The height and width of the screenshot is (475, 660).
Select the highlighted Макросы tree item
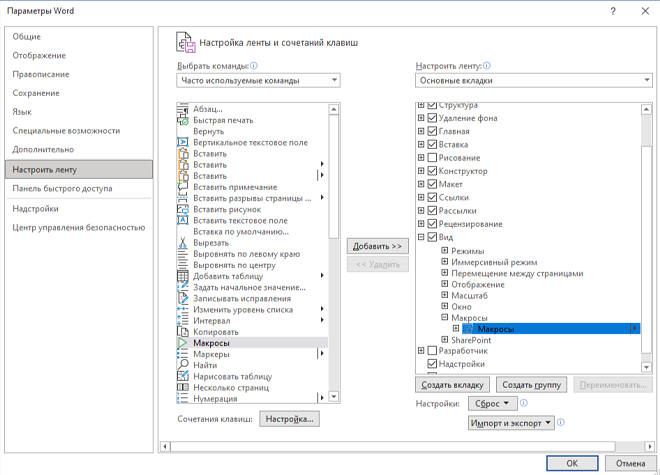[x=551, y=329]
